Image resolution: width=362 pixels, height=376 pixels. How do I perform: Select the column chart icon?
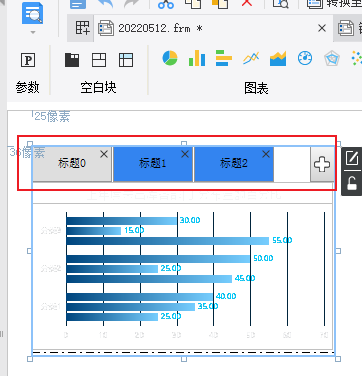(197, 58)
